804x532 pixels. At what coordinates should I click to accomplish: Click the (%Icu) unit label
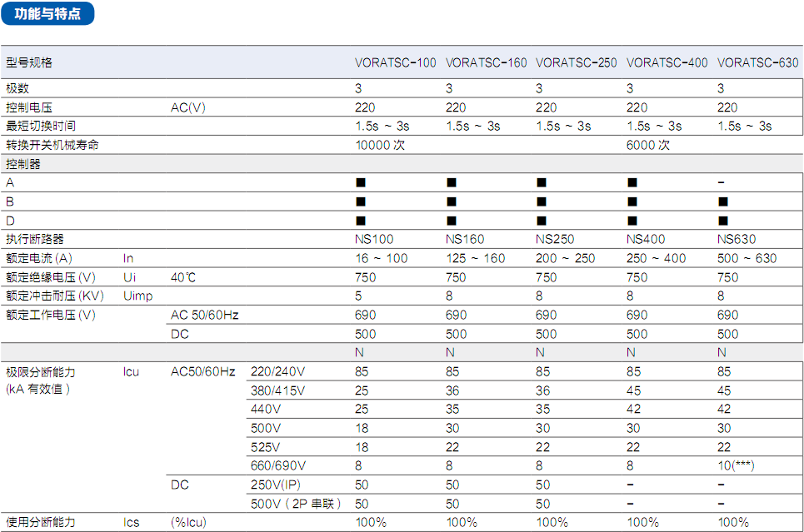point(188,522)
